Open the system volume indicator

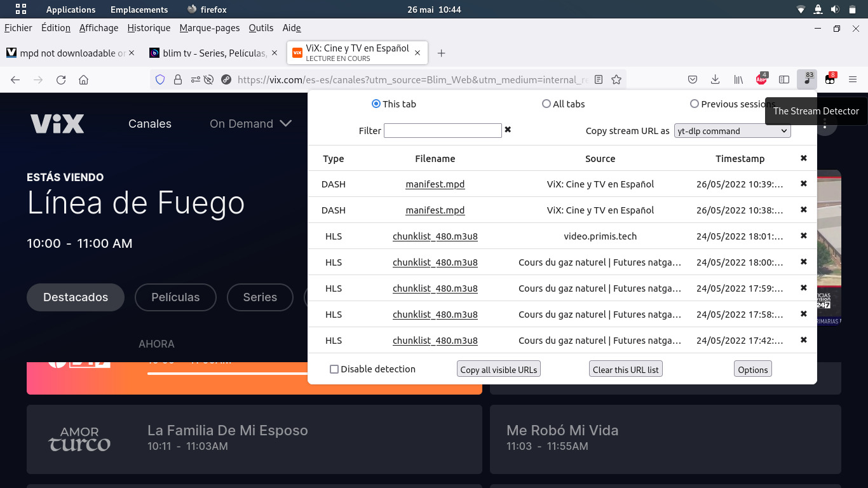tap(835, 10)
